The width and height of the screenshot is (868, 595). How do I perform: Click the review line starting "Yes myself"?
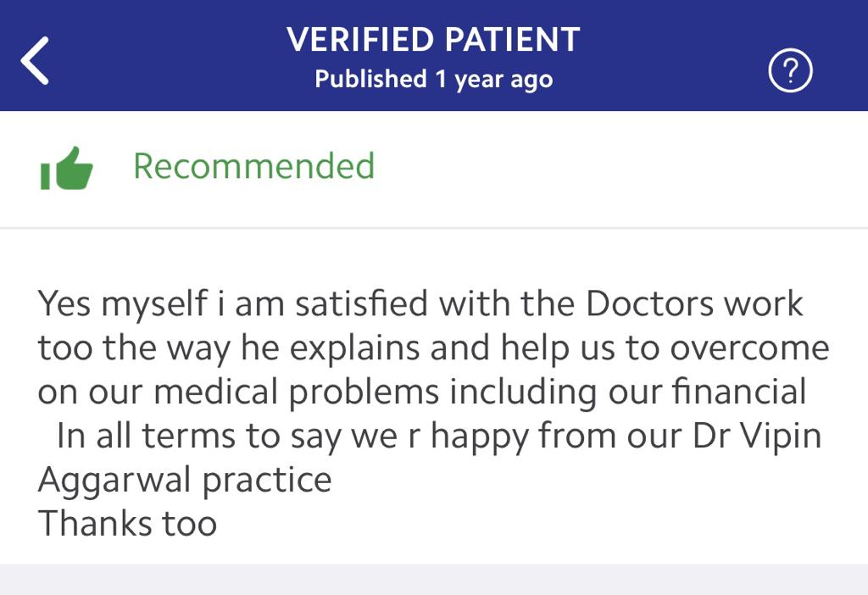[x=420, y=303]
